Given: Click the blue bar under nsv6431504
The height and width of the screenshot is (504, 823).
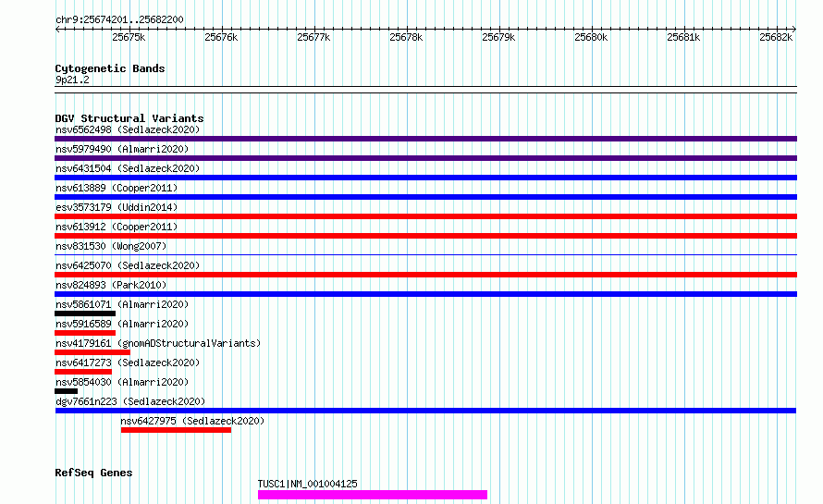Looking at the screenshot, I should click(425, 178).
